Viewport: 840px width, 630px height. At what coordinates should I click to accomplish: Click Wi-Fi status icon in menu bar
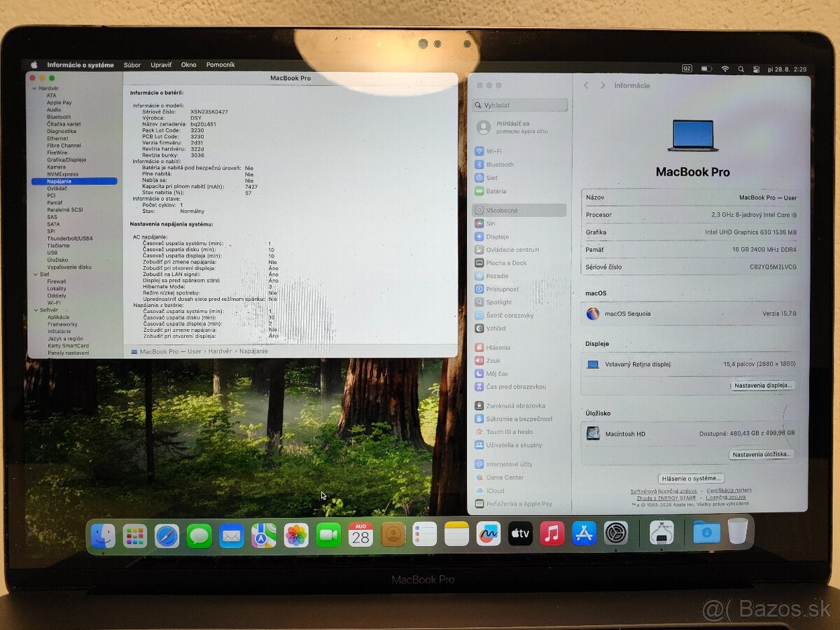click(724, 69)
